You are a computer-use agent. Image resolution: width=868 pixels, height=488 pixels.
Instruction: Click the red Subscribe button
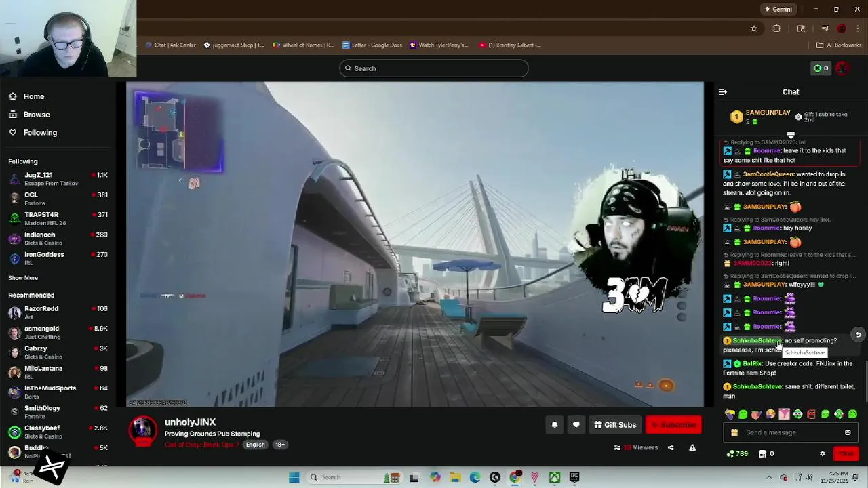673,425
